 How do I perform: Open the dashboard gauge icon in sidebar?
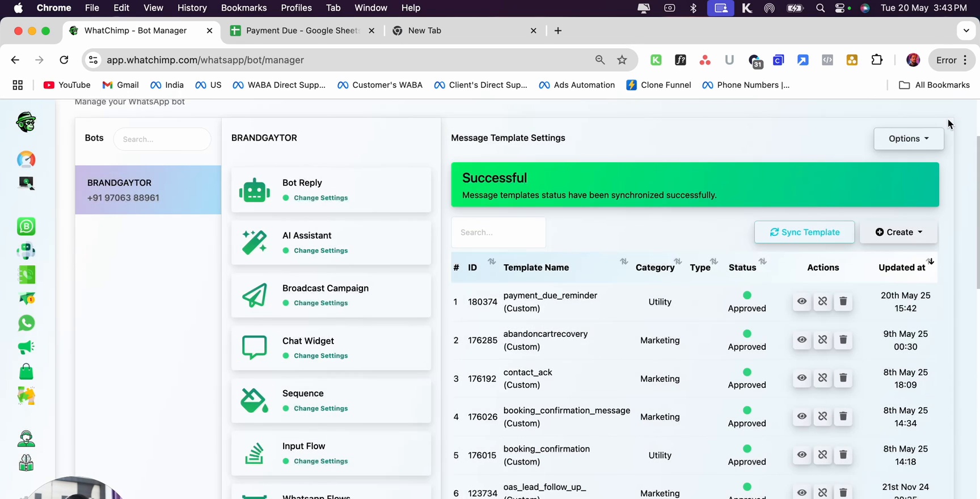click(x=26, y=159)
